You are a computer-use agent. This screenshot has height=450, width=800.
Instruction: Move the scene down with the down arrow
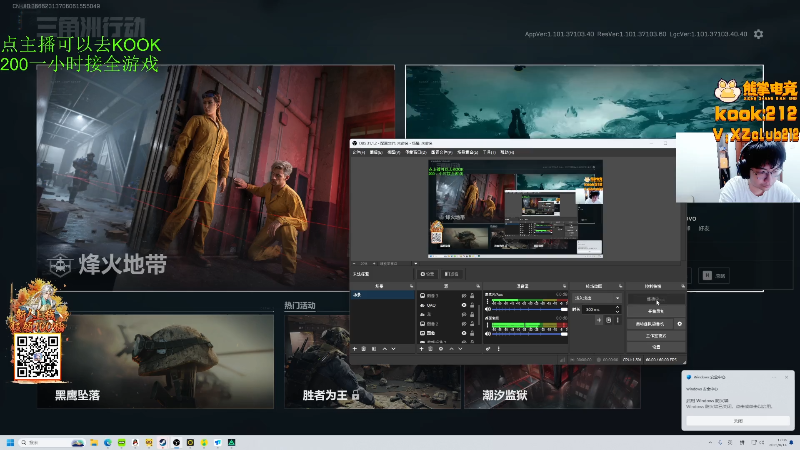click(x=393, y=348)
